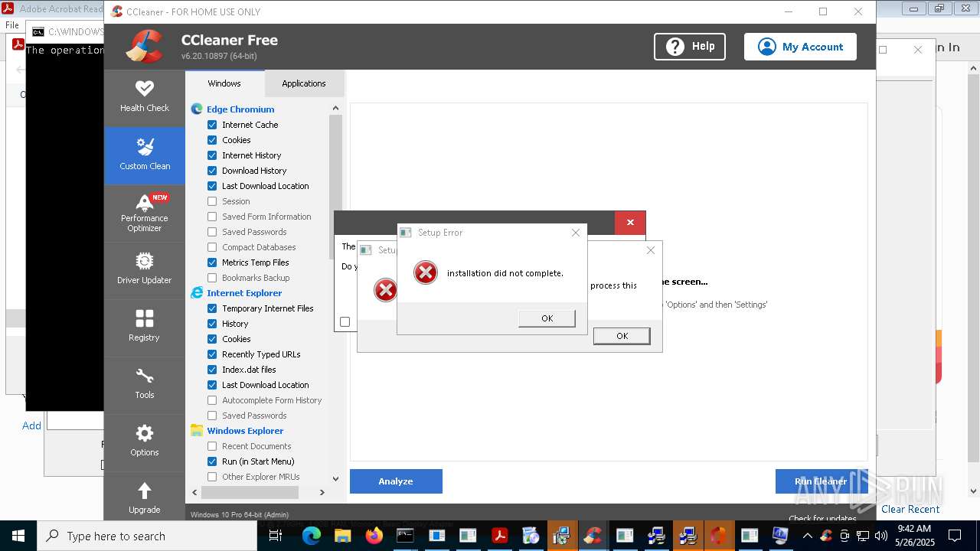Click the taskbar search box

(147, 536)
